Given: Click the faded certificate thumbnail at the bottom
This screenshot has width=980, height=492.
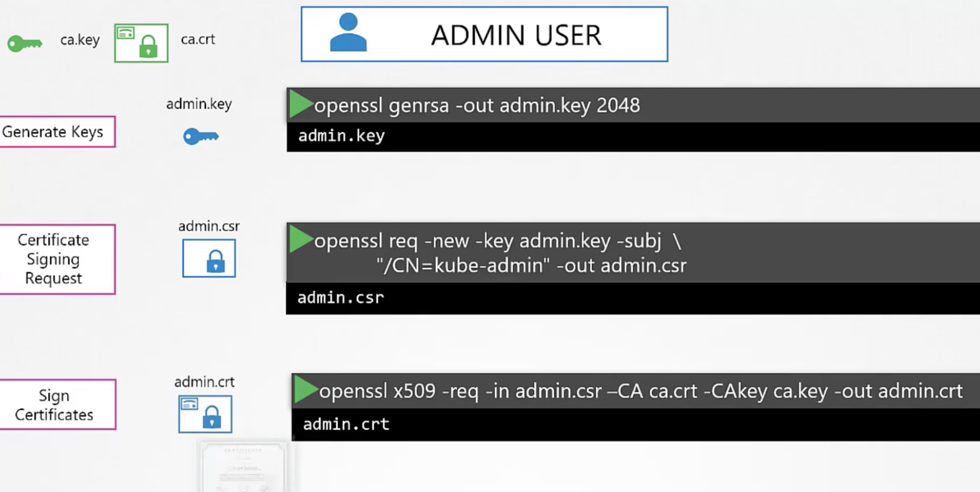Looking at the screenshot, I should (x=243, y=466).
